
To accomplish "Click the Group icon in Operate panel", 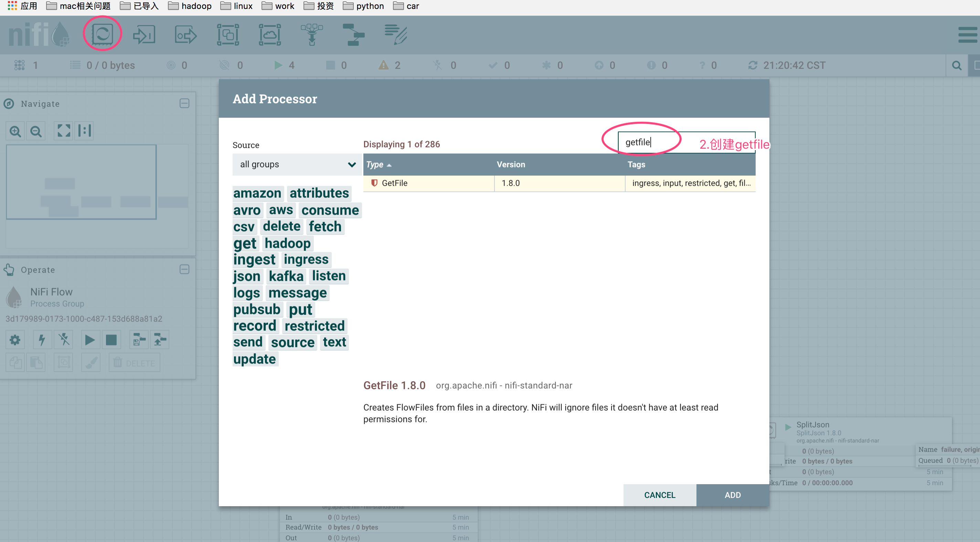I will [64, 362].
